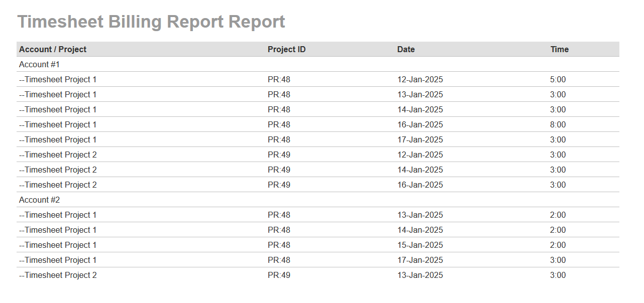
Task: Select the 16-Jan-2025 date under Account #1 Project 1
Action: (420, 124)
